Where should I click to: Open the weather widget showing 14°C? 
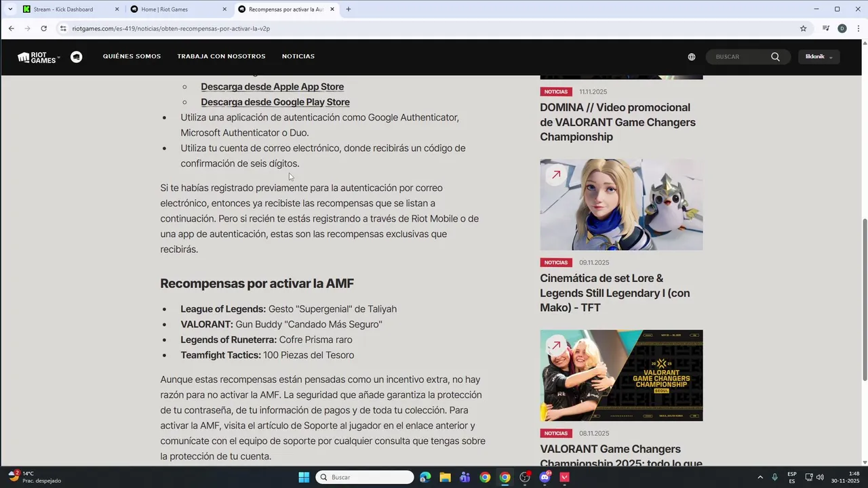(x=34, y=477)
